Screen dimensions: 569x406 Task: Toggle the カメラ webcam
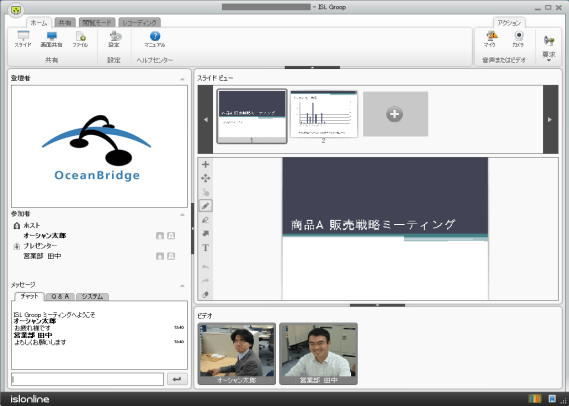tap(518, 39)
